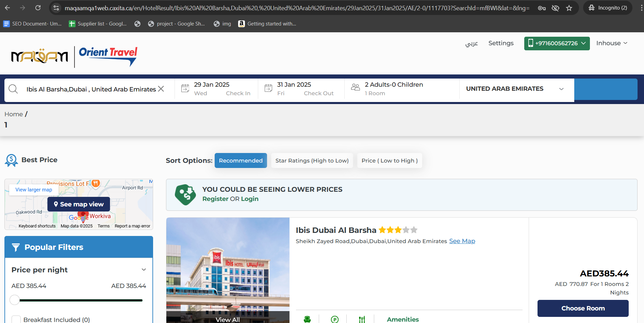Open the See Map link for hotel
This screenshot has width=644, height=323.
(462, 241)
